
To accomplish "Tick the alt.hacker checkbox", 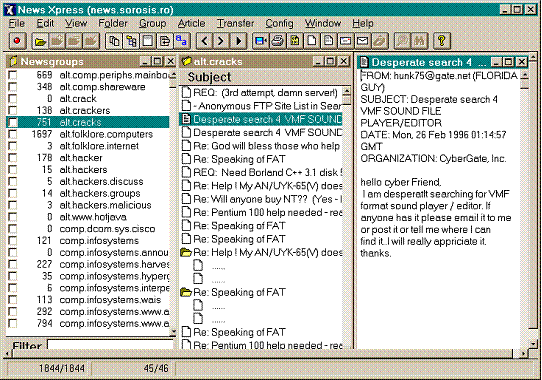I will [x=12, y=158].
